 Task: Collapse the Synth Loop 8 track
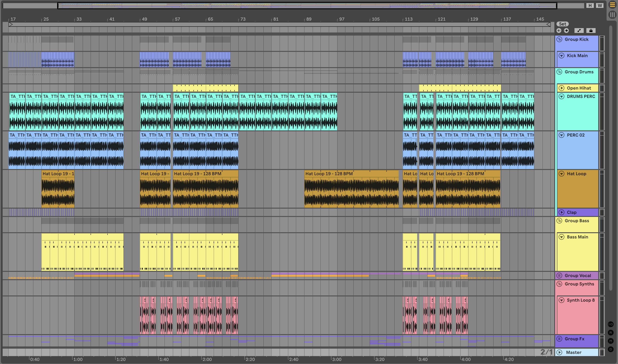tap(562, 300)
